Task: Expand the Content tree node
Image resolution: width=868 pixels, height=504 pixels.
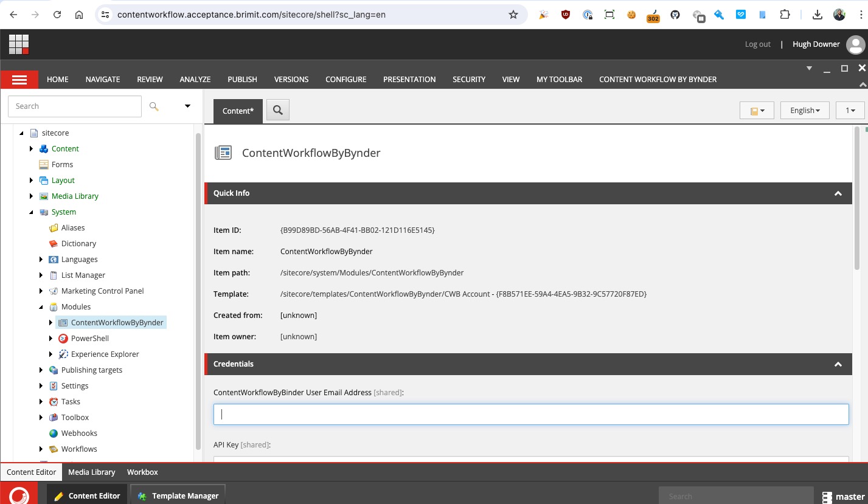Action: 31,149
